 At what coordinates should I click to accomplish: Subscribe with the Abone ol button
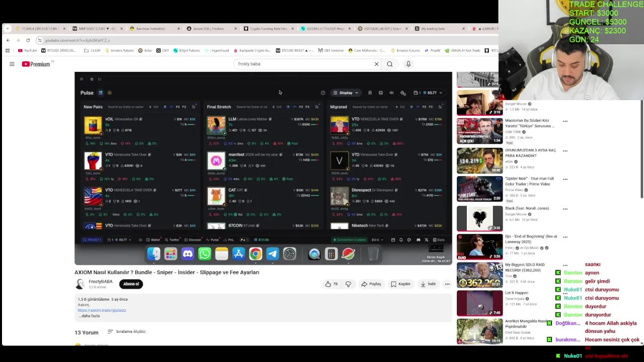131,284
